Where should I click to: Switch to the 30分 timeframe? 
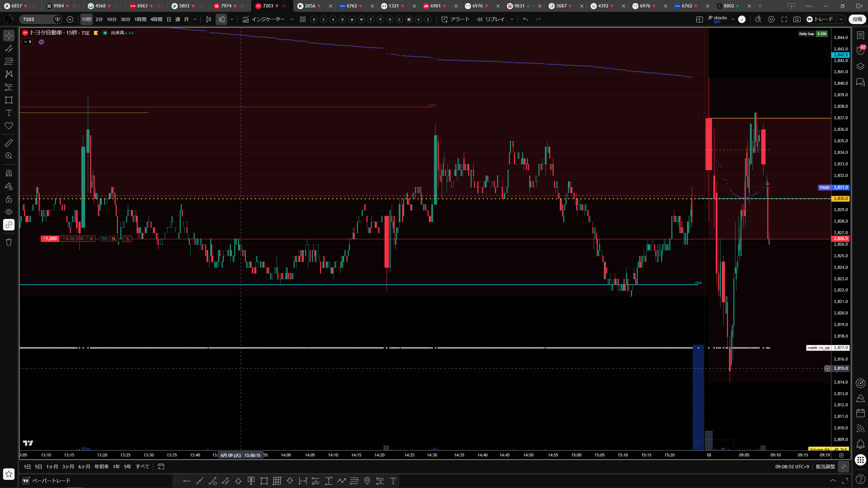(x=125, y=19)
